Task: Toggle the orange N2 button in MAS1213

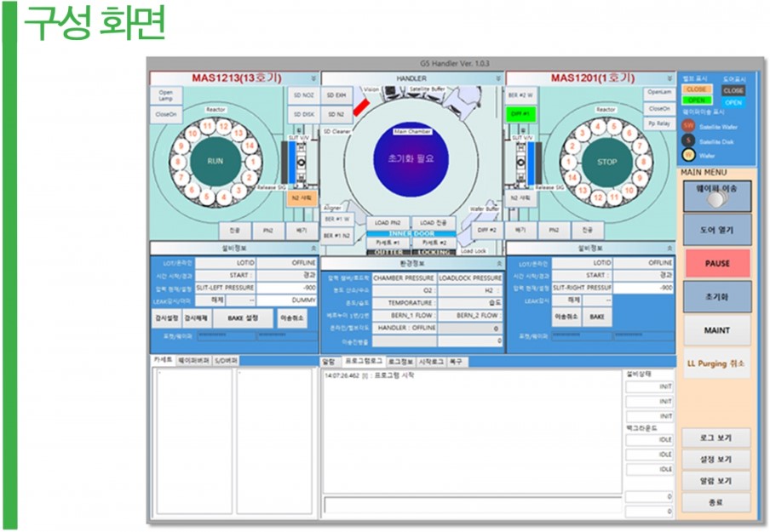Action: tap(302, 197)
